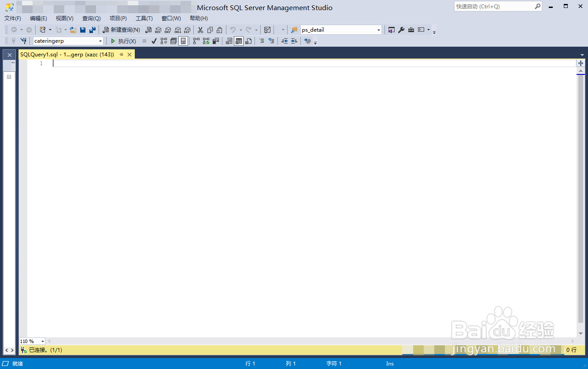Click the New Project icon
588x369 pixels.
pyautogui.click(x=43, y=30)
